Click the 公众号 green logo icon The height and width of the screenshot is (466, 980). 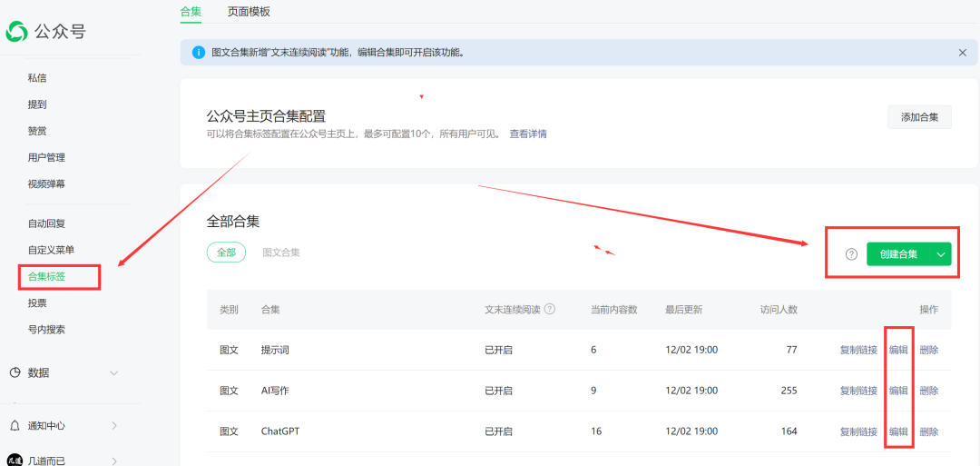pyautogui.click(x=17, y=31)
